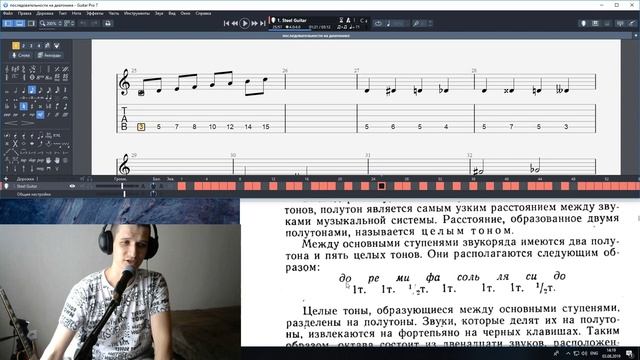640x360 pixels.
Task: Select the quarter note duration
Action: click(x=24, y=91)
